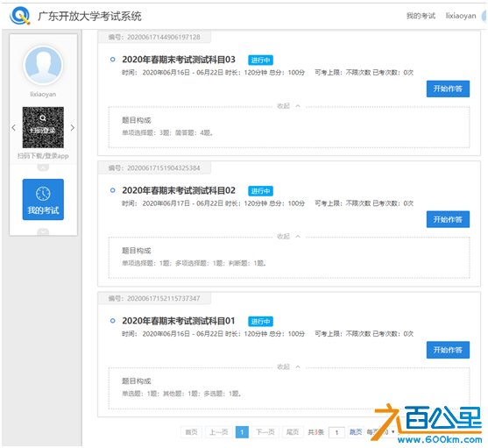Open the per-page count dropdown

[x=388, y=432]
